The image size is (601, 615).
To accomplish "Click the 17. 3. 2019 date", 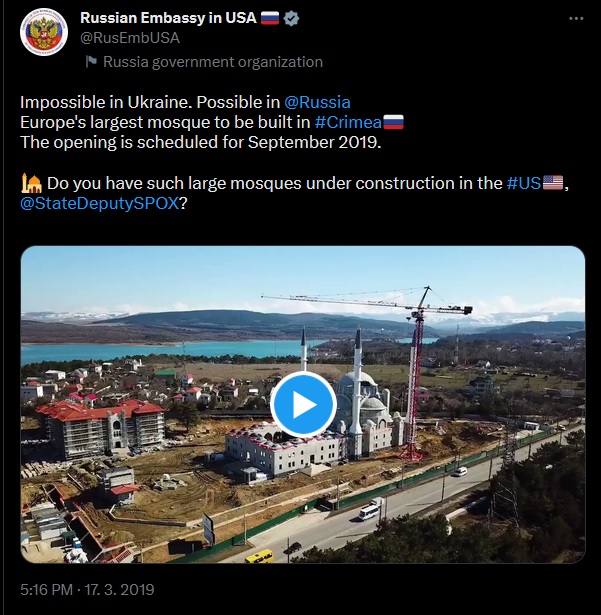I will tap(119, 590).
